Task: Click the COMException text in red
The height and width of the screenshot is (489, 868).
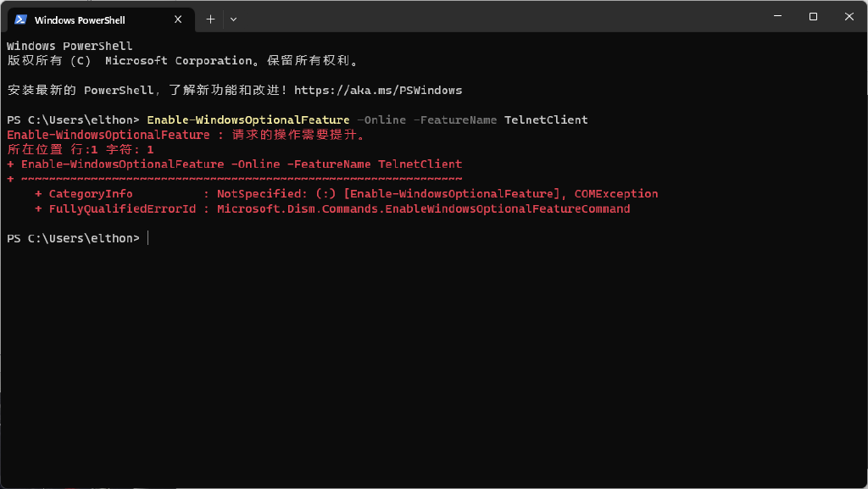Action: point(615,193)
